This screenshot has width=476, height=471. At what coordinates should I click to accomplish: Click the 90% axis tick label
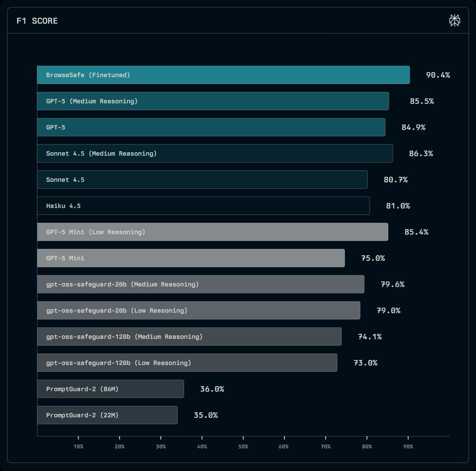coord(408,446)
